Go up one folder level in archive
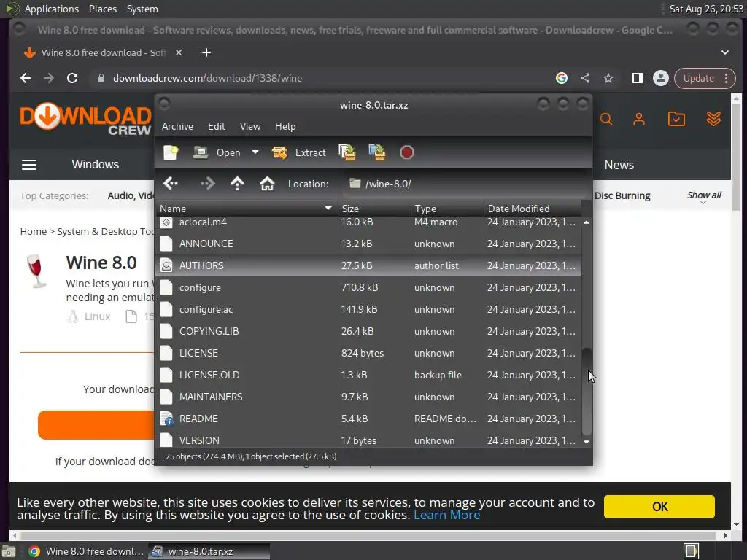747x560 pixels. [237, 183]
